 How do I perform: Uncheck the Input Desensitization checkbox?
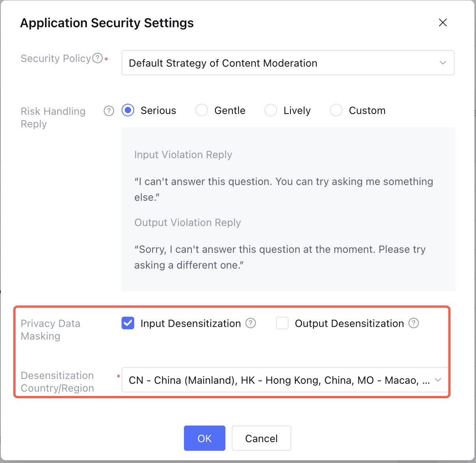coord(128,323)
